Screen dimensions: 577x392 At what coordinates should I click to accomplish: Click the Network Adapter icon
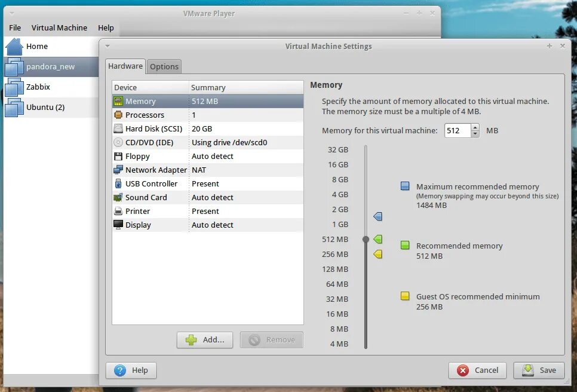(x=118, y=170)
